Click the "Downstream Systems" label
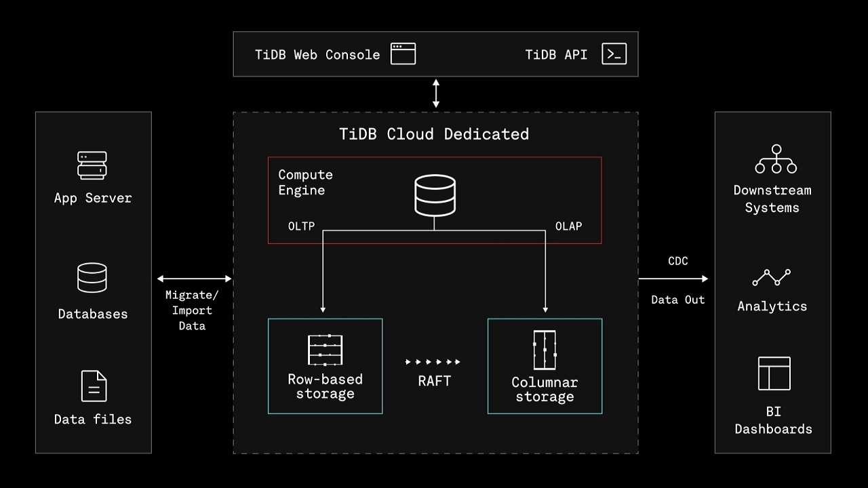 (772, 199)
